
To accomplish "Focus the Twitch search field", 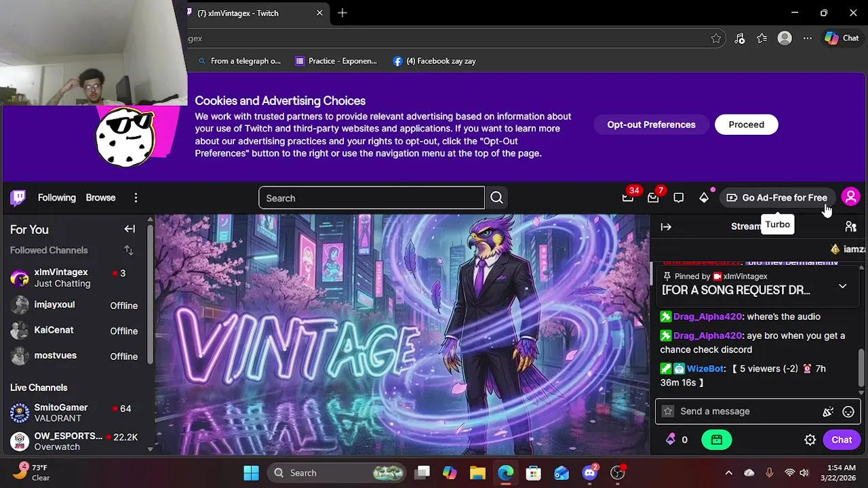I will tap(372, 198).
